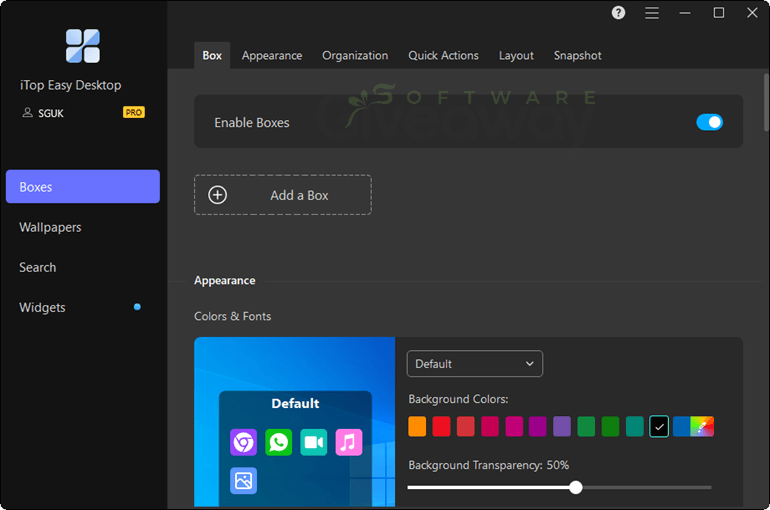Click the video camera icon in preview
Viewport: 770px width, 510px height.
click(314, 442)
